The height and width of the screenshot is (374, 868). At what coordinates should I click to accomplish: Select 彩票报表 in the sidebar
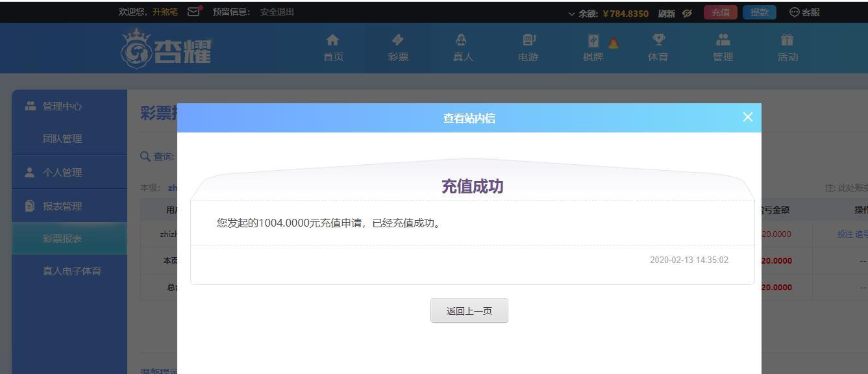(69, 238)
